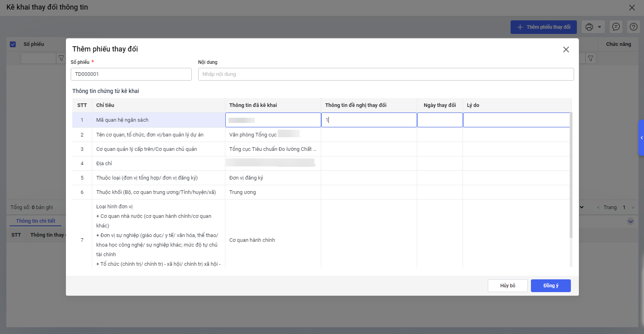
Task: Click the filter icon near Chức năng column
Action: (x=590, y=59)
